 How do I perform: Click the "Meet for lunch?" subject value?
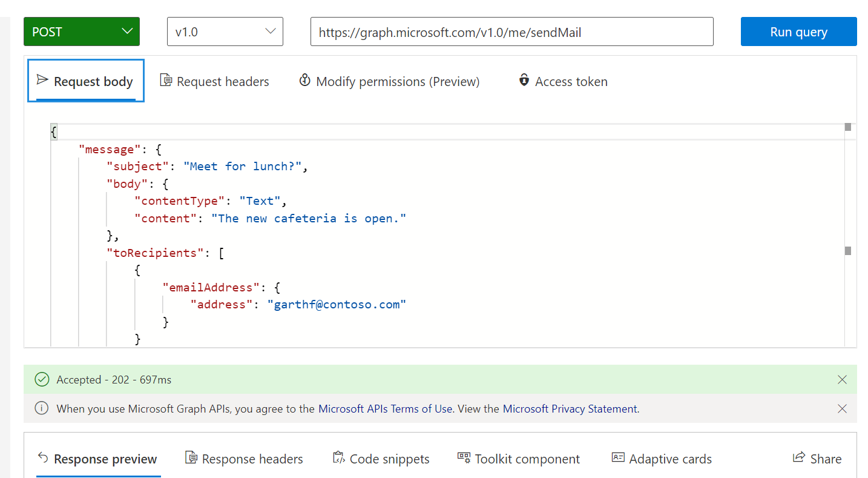[242, 167]
